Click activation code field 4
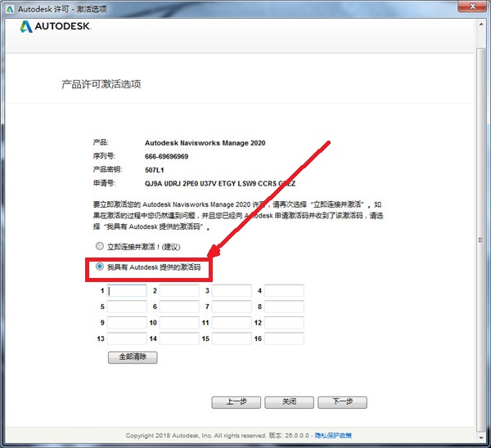Screen dimensions: 491x448 point(284,291)
